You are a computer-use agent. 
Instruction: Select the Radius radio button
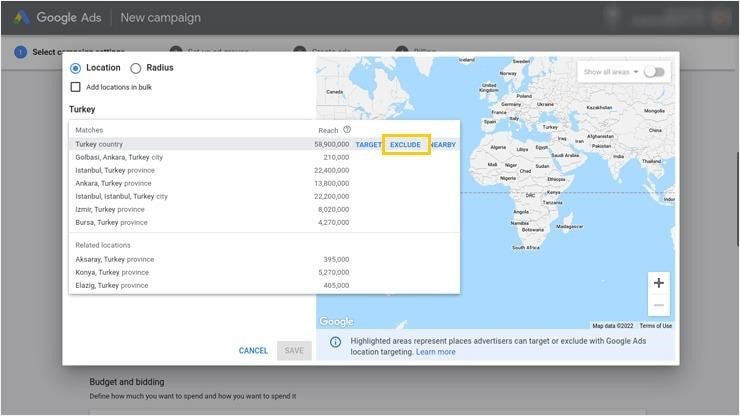pos(136,68)
